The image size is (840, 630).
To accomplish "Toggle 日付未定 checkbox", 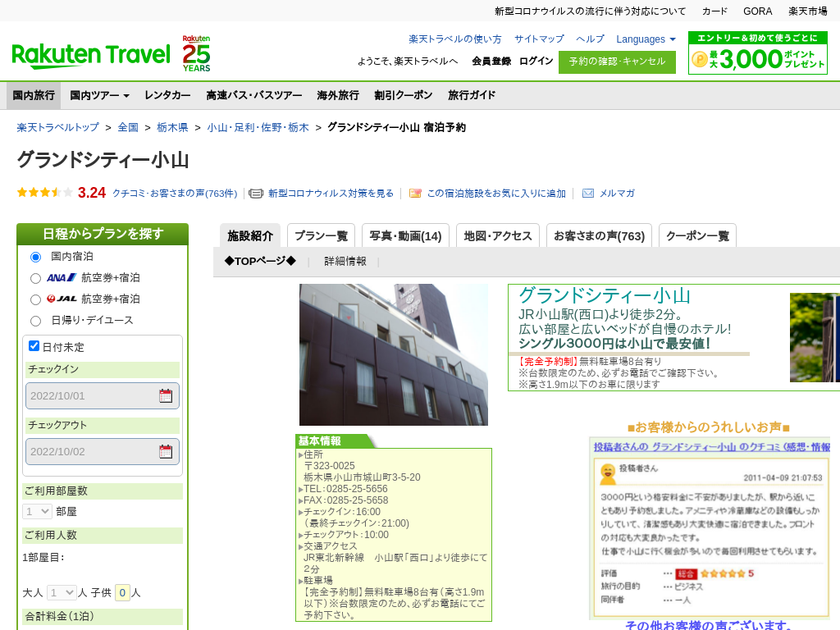I will tap(34, 346).
